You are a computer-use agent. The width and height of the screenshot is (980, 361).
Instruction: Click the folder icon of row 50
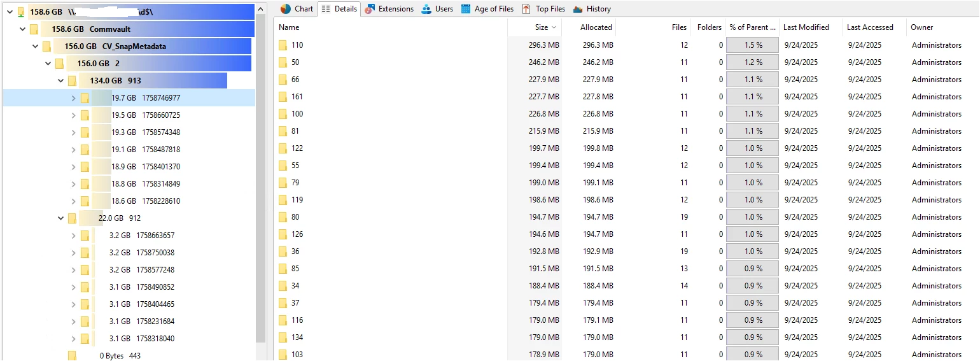click(x=283, y=62)
